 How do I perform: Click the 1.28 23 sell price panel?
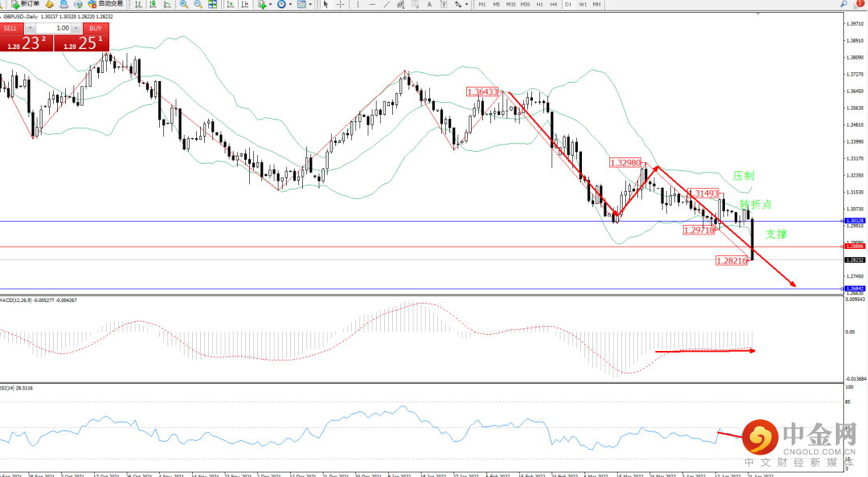coord(27,43)
